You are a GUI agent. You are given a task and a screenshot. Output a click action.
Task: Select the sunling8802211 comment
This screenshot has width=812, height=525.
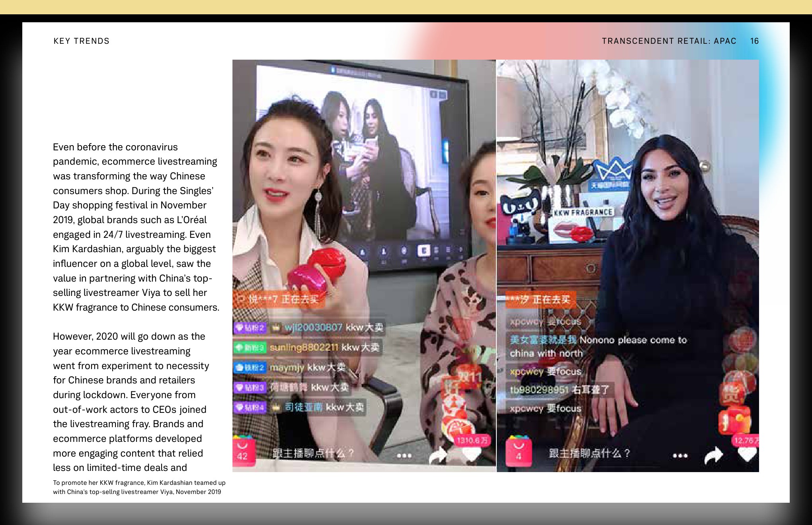pyautogui.click(x=307, y=348)
